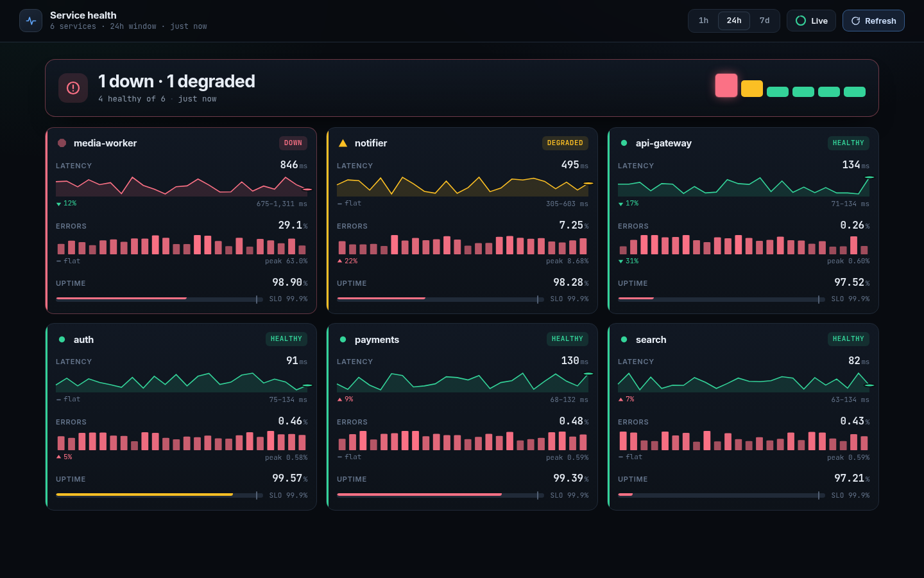Click the up arrow beside search's 7% latency trend
The width and height of the screenshot is (924, 578).
click(x=620, y=399)
